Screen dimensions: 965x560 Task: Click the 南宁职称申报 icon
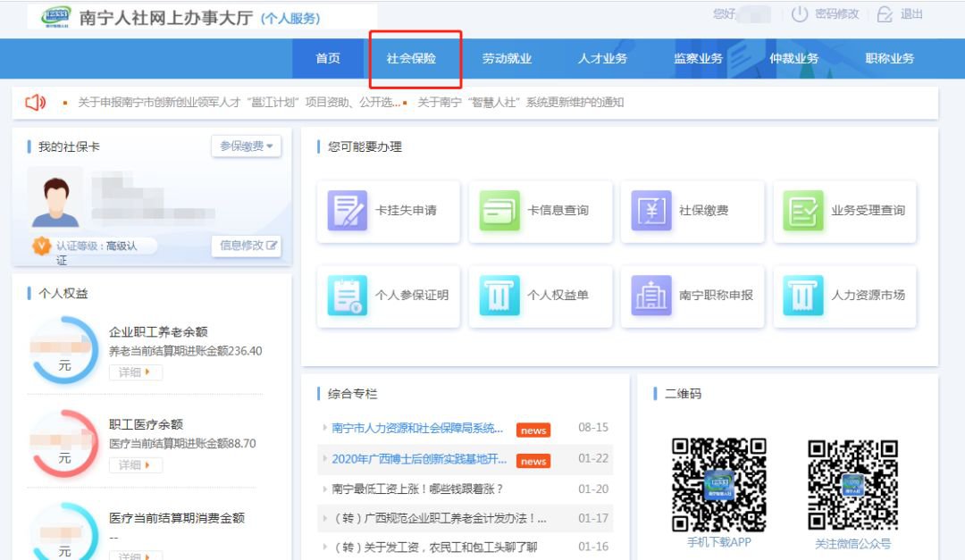651,296
